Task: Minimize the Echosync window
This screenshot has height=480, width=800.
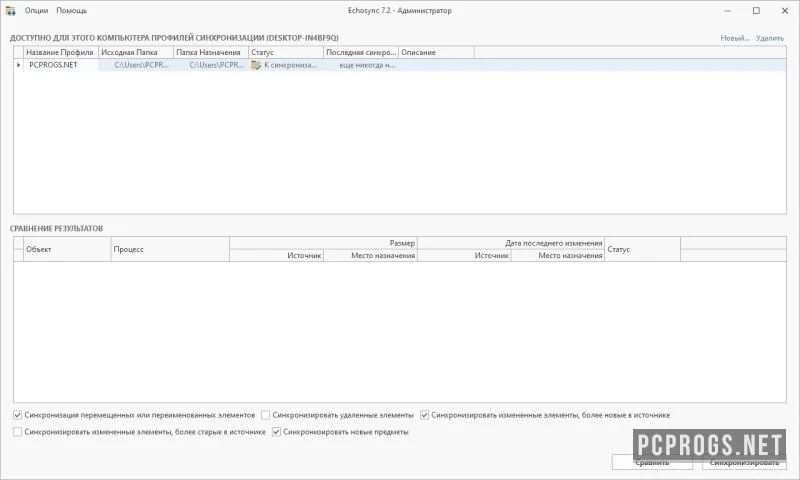Action: pyautogui.click(x=728, y=11)
